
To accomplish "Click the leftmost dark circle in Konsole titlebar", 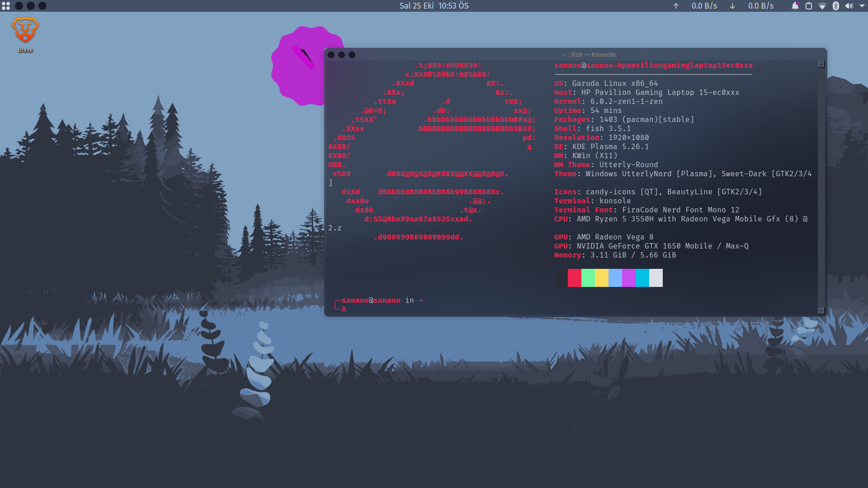I will (331, 55).
